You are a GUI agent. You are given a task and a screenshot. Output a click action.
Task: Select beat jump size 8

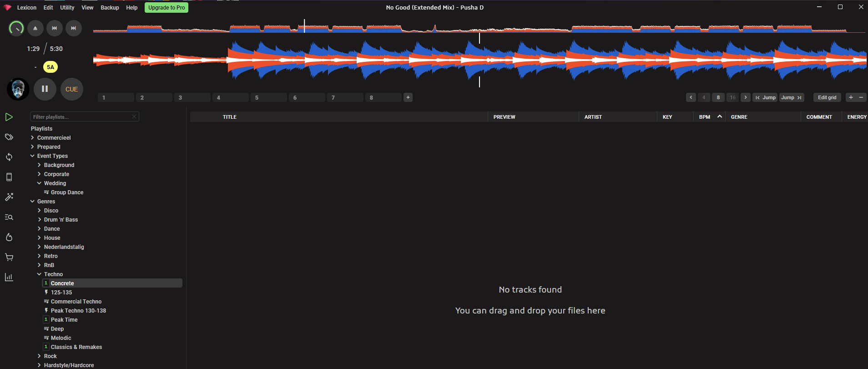pos(718,97)
